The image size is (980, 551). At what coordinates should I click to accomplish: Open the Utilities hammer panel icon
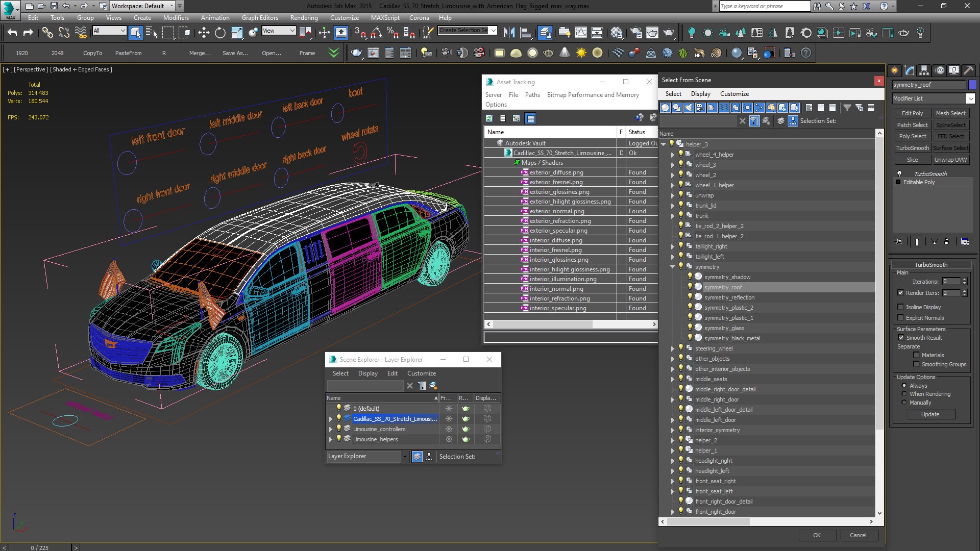click(x=968, y=70)
